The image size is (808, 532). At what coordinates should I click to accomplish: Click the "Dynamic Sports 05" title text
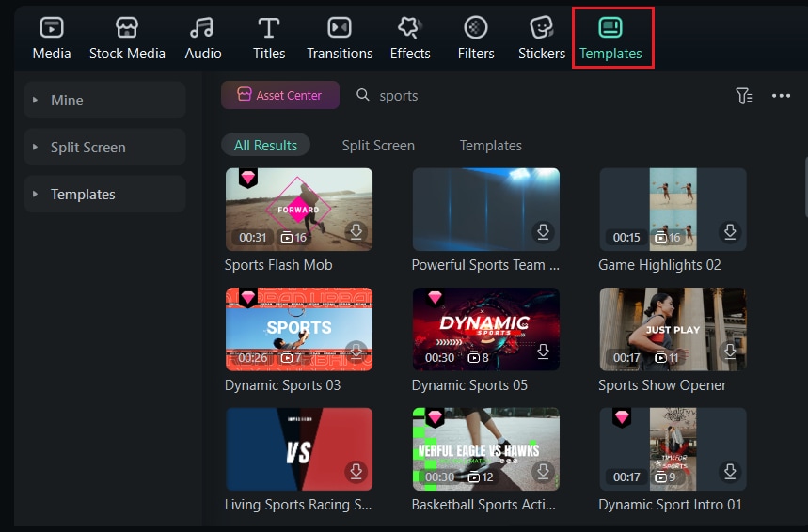pyautogui.click(x=469, y=385)
